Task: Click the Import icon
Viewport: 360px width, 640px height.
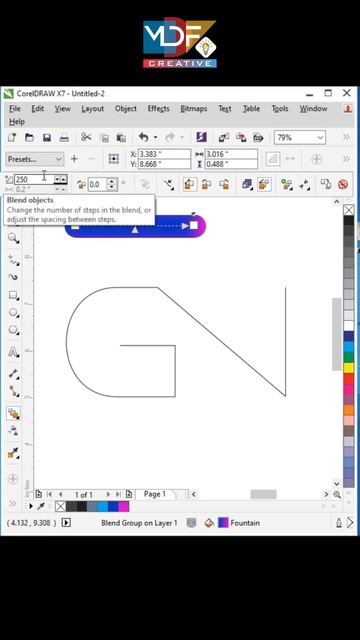Action: point(223,138)
